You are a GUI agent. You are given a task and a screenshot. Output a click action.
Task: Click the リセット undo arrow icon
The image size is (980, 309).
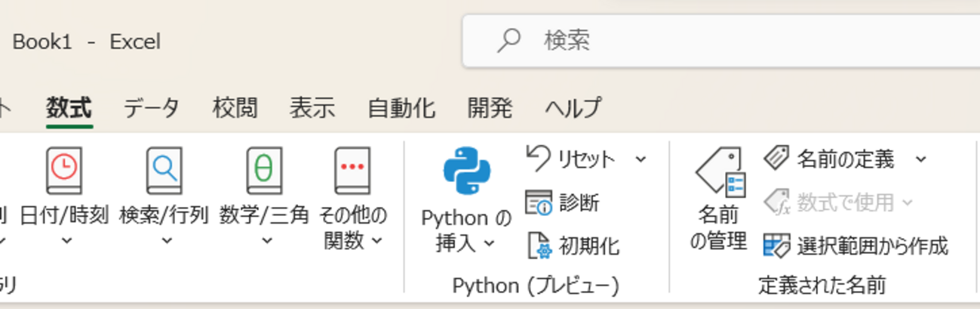[538, 158]
